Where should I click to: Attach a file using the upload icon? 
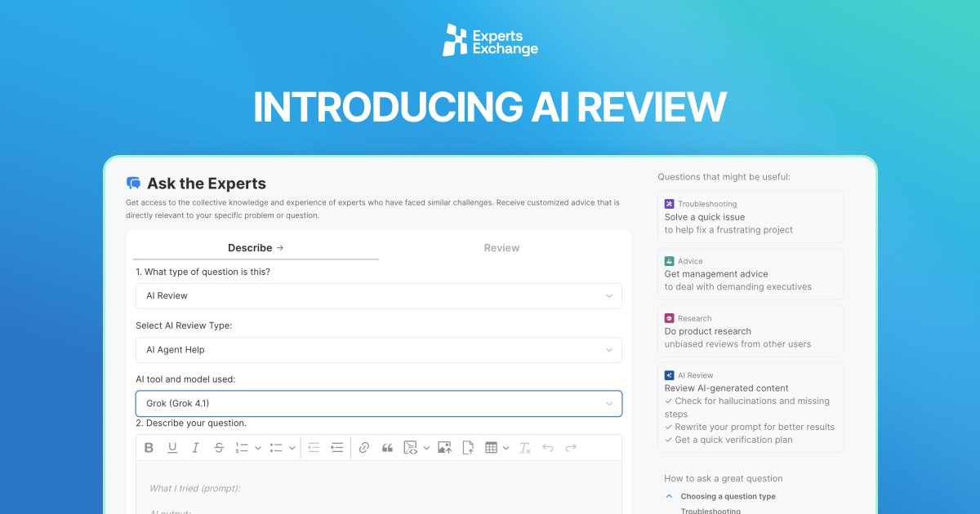click(x=468, y=447)
